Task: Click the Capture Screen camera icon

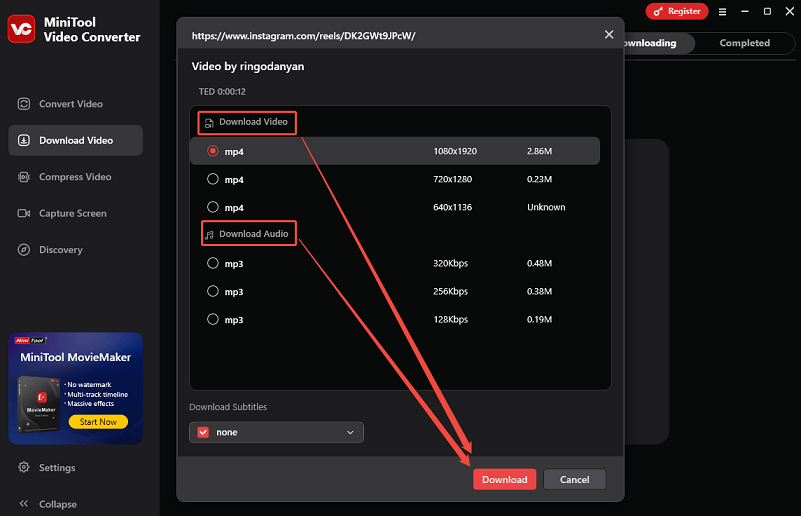Action: tap(24, 213)
